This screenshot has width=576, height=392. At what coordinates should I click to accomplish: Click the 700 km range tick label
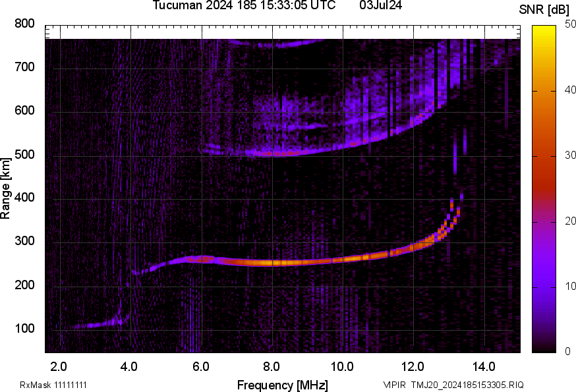click(x=24, y=67)
